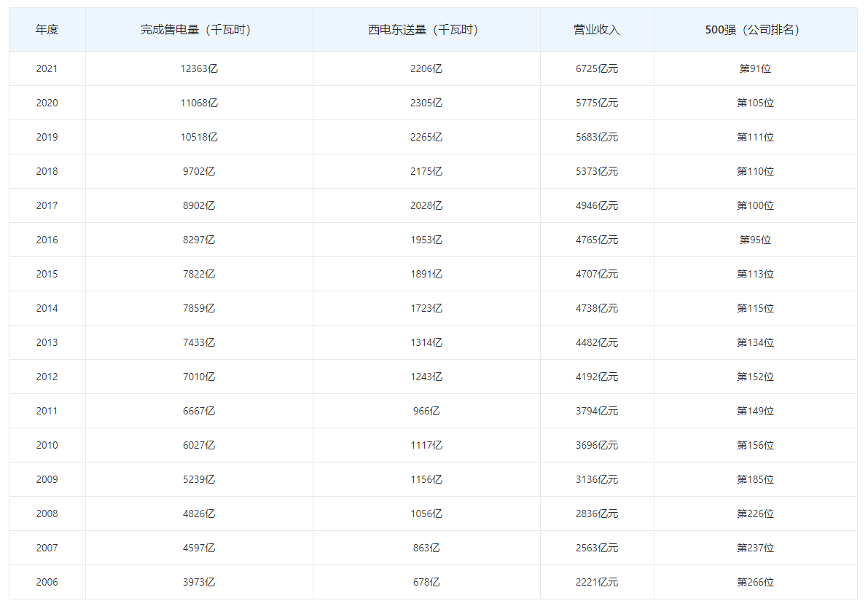The width and height of the screenshot is (868, 606).
Task: Click the cell 1953亿
Action: click(427, 240)
